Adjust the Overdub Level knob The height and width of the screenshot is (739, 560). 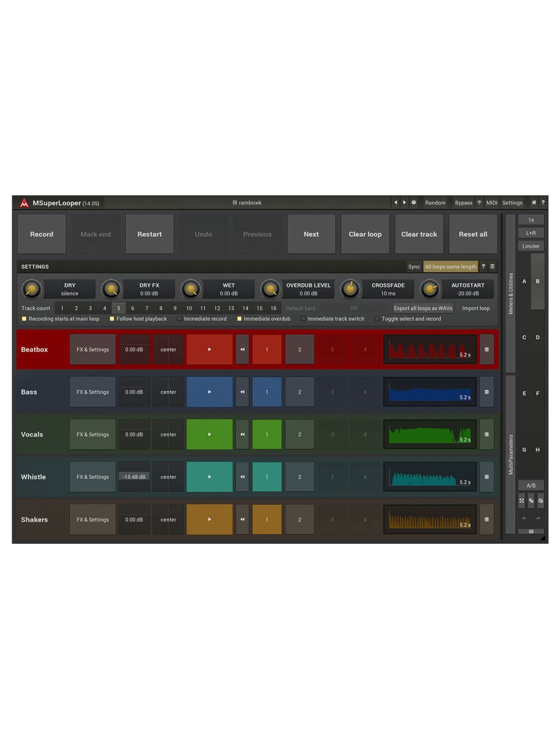(270, 289)
